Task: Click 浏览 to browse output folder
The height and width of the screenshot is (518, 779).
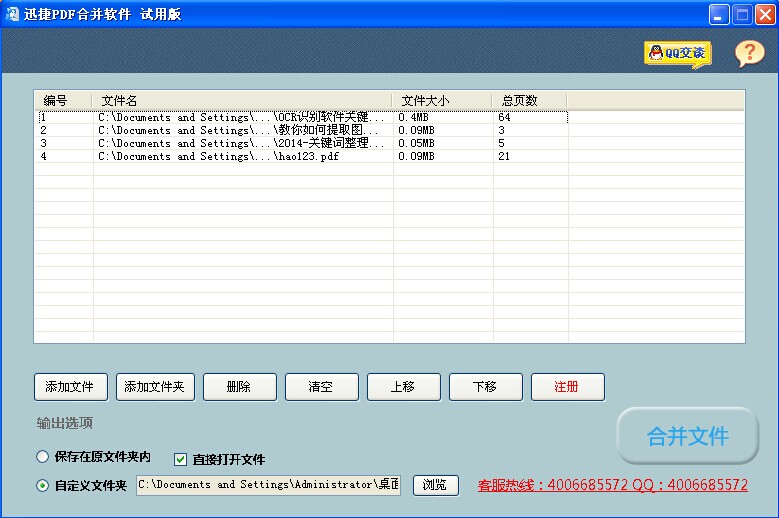Action: 435,485
